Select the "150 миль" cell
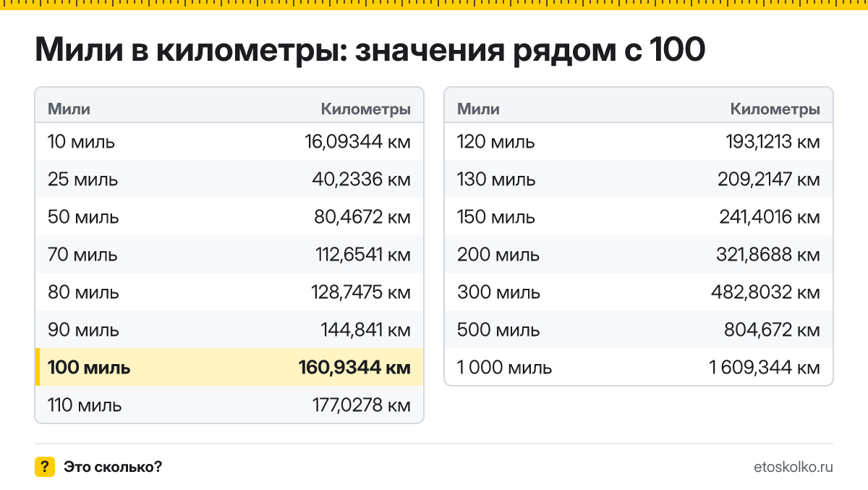This screenshot has height=490, width=868. [496, 216]
